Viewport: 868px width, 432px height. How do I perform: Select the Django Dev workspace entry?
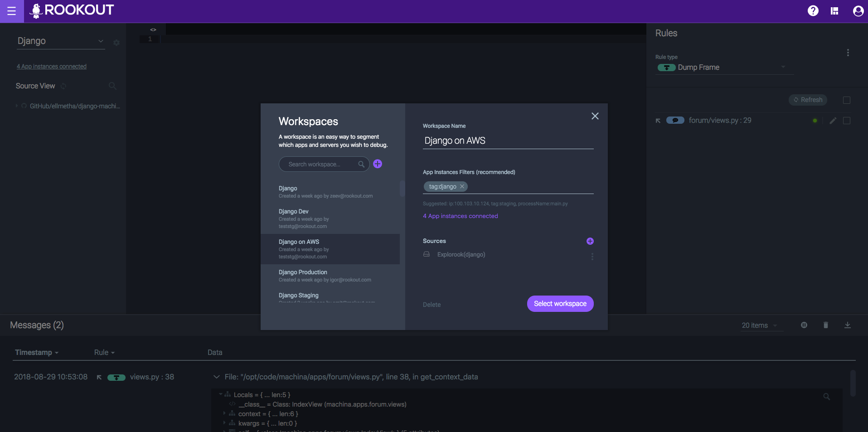330,218
